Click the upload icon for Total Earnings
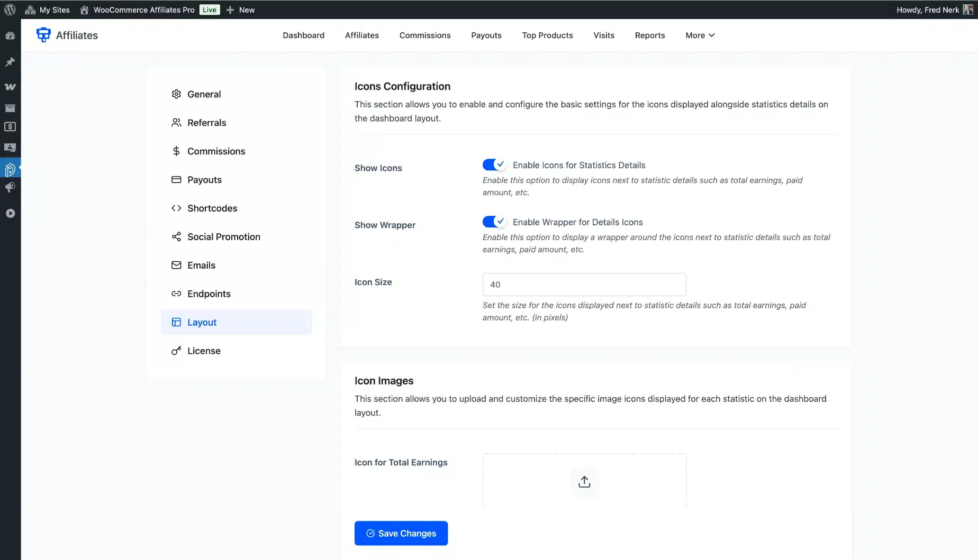Image resolution: width=978 pixels, height=560 pixels. click(584, 482)
